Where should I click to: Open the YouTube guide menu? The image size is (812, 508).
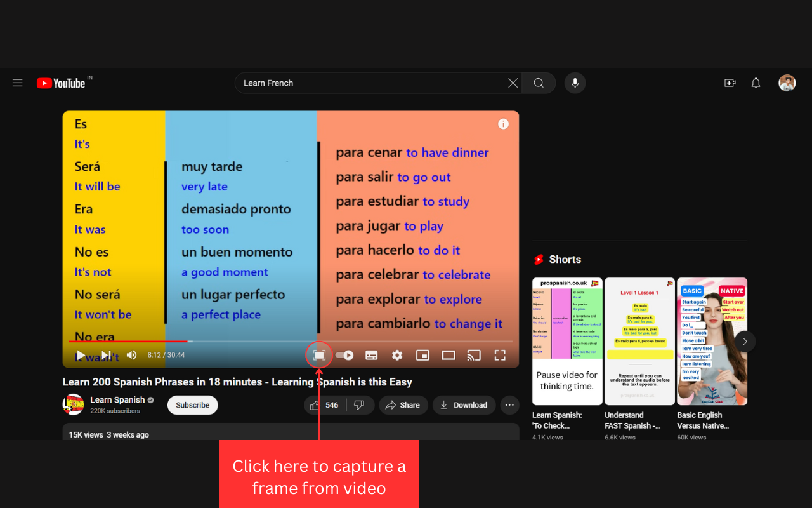tap(17, 83)
